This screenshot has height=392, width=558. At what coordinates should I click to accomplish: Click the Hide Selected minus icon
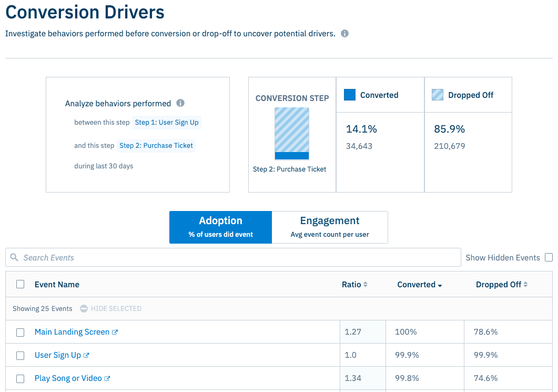(84, 308)
